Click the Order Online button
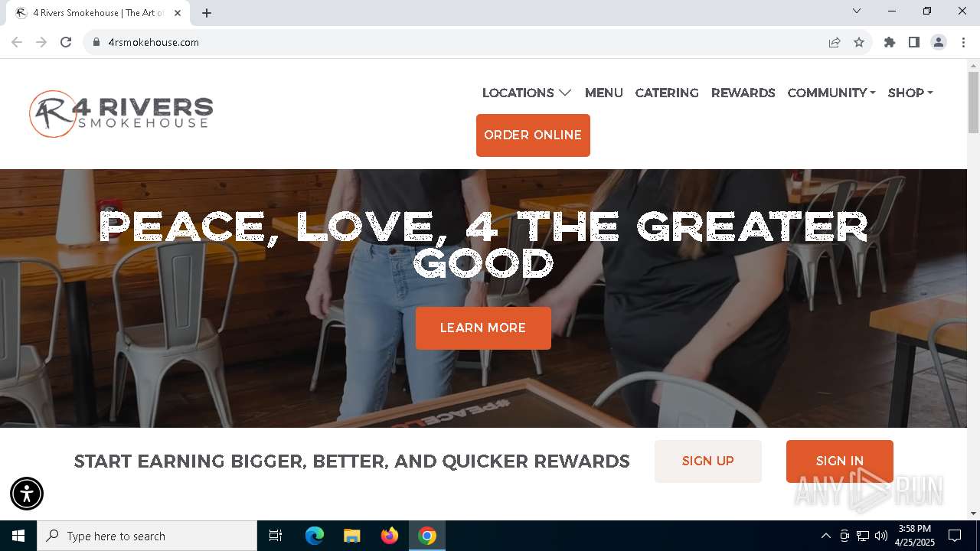Viewport: 980px width, 551px height. tap(533, 135)
